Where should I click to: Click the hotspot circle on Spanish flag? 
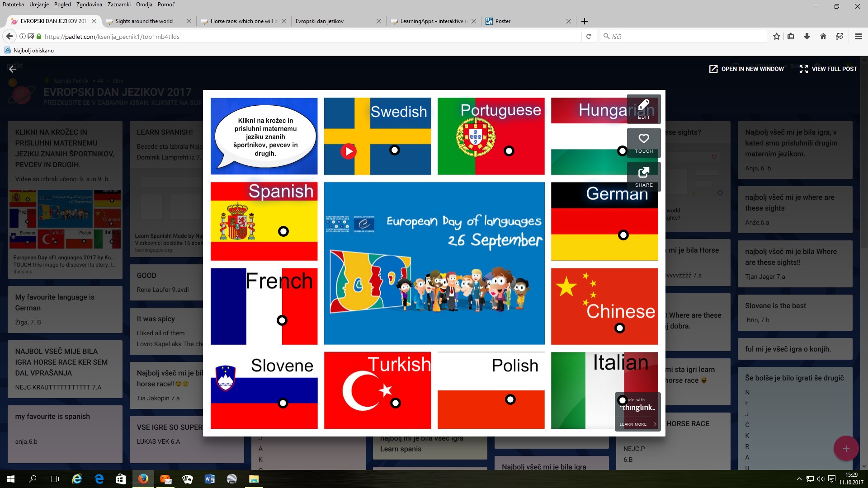[x=283, y=231]
